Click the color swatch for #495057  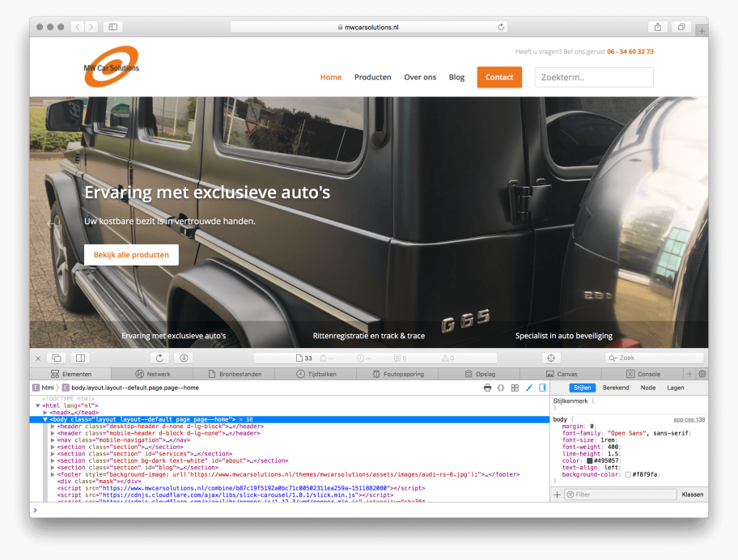click(x=589, y=460)
